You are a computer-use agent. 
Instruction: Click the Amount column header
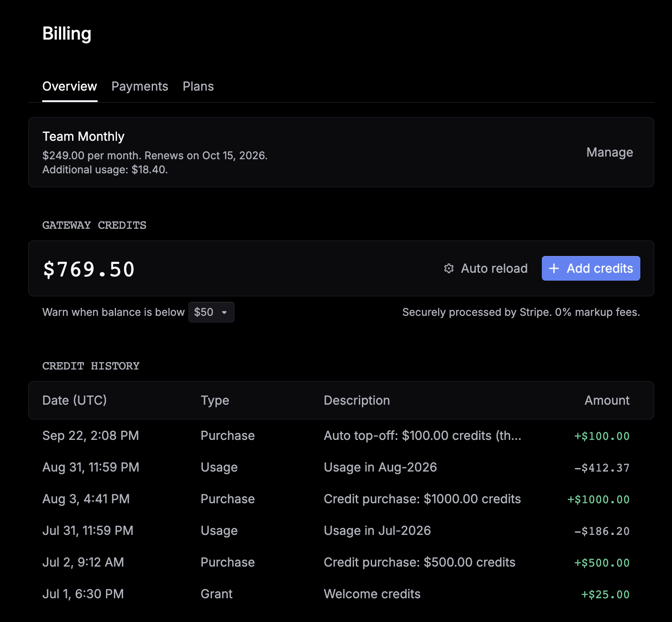click(x=607, y=400)
